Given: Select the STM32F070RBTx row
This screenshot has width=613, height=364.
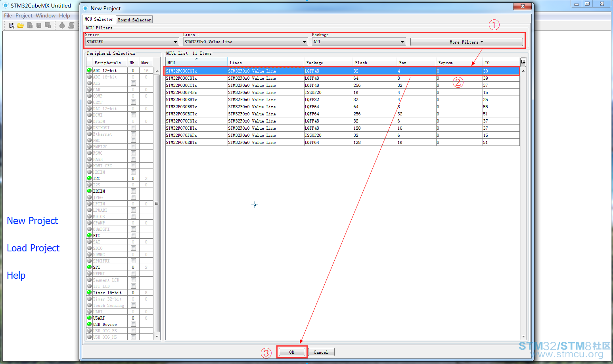Looking at the screenshot, I should (343, 142).
